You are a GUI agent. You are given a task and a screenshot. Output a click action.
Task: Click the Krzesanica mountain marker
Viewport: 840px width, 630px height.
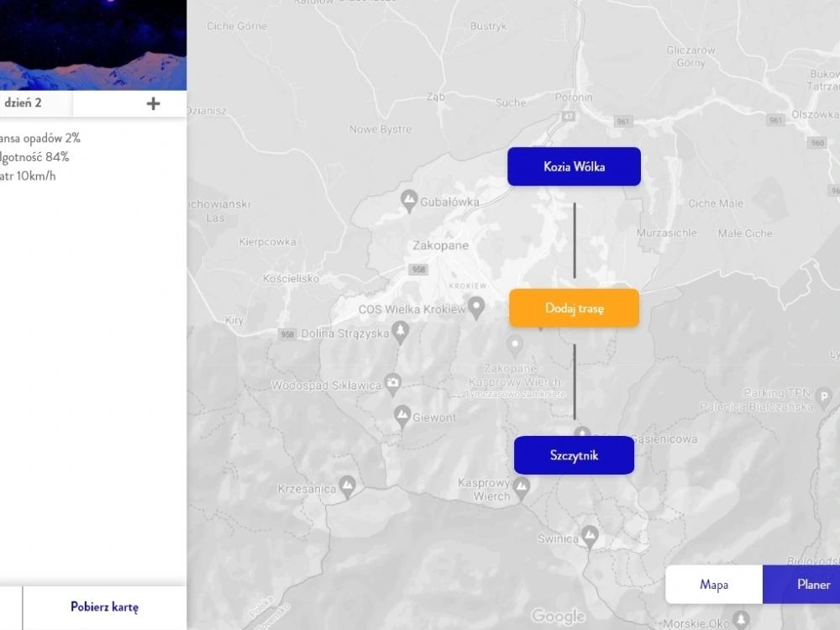pyautogui.click(x=347, y=487)
